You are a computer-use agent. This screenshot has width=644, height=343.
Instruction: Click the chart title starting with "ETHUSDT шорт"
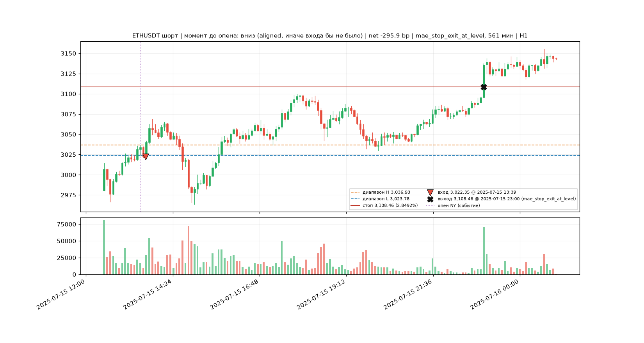pos(330,36)
